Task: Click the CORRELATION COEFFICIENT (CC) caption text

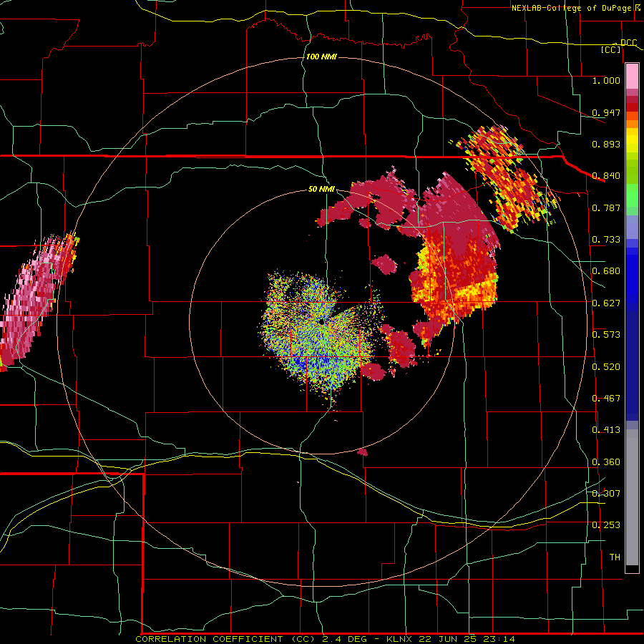Action: [225, 639]
